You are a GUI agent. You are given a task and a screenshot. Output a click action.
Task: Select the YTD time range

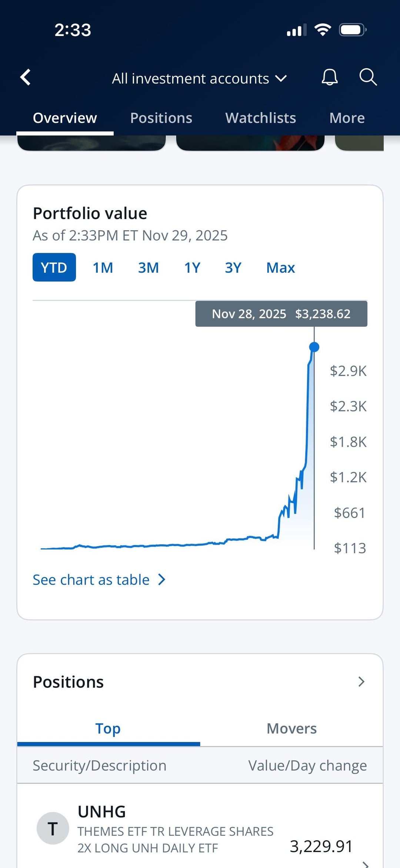pos(54,267)
